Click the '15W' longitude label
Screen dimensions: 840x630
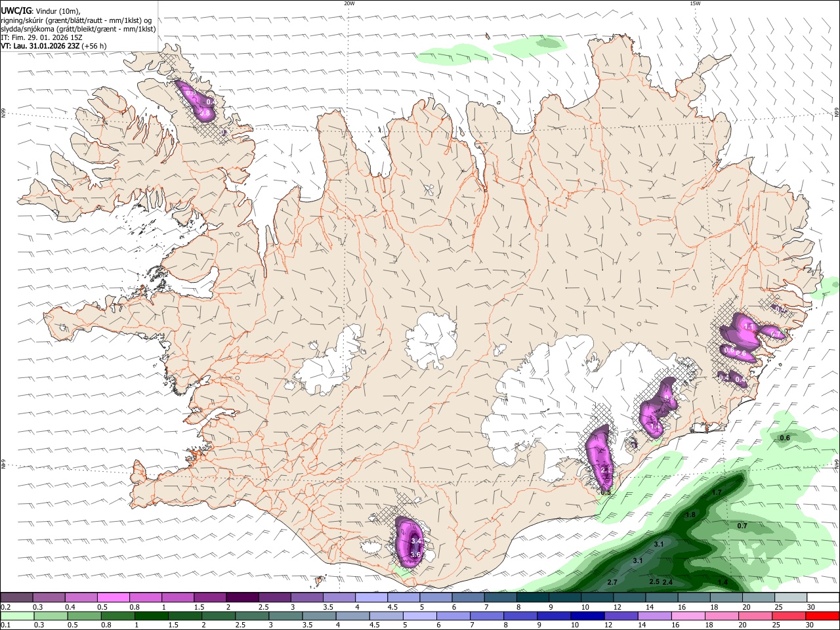pos(695,3)
